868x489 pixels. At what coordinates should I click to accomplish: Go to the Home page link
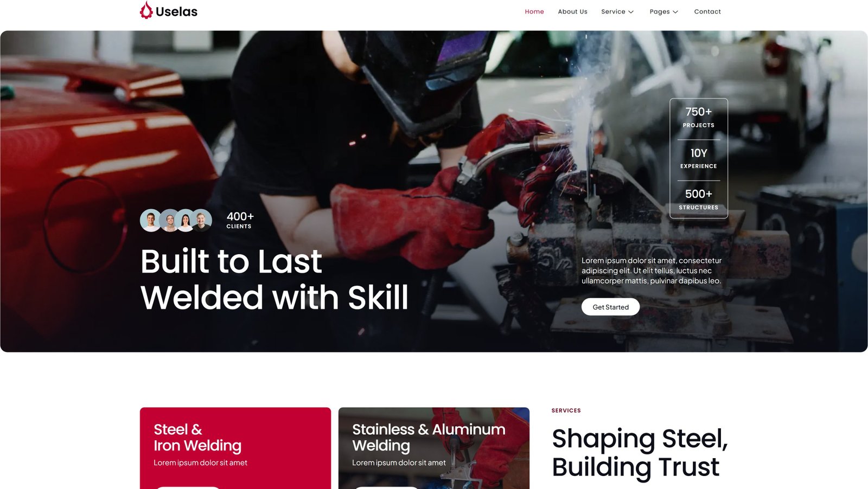534,11
